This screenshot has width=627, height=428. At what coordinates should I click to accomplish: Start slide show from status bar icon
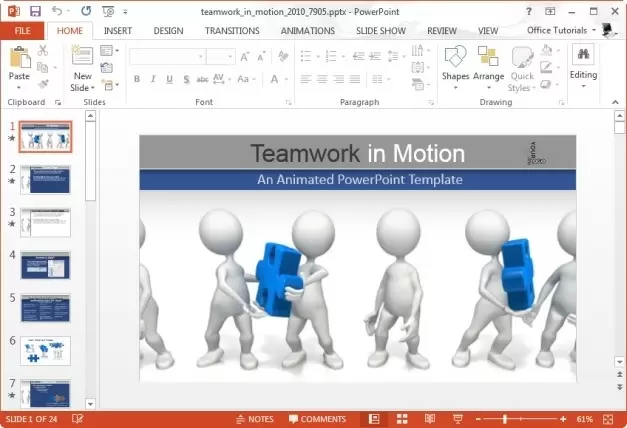(456, 419)
